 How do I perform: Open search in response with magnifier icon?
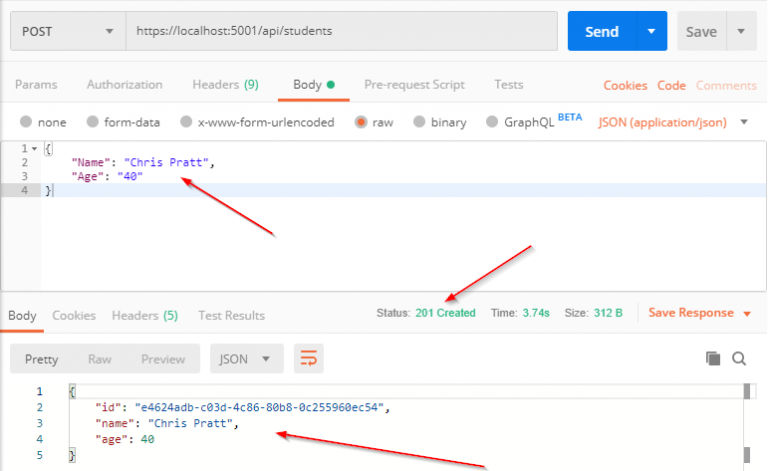739,359
